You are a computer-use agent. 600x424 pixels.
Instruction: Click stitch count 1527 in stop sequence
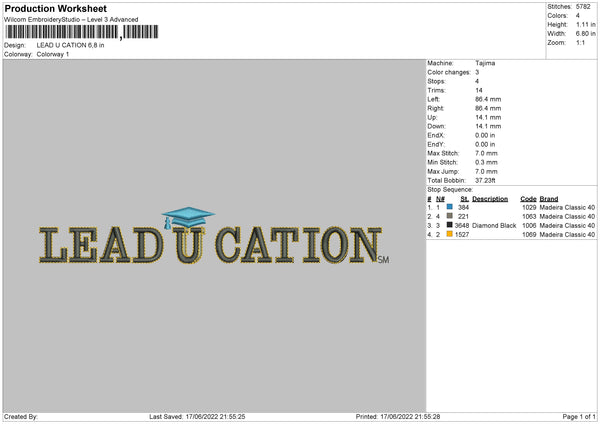(462, 235)
